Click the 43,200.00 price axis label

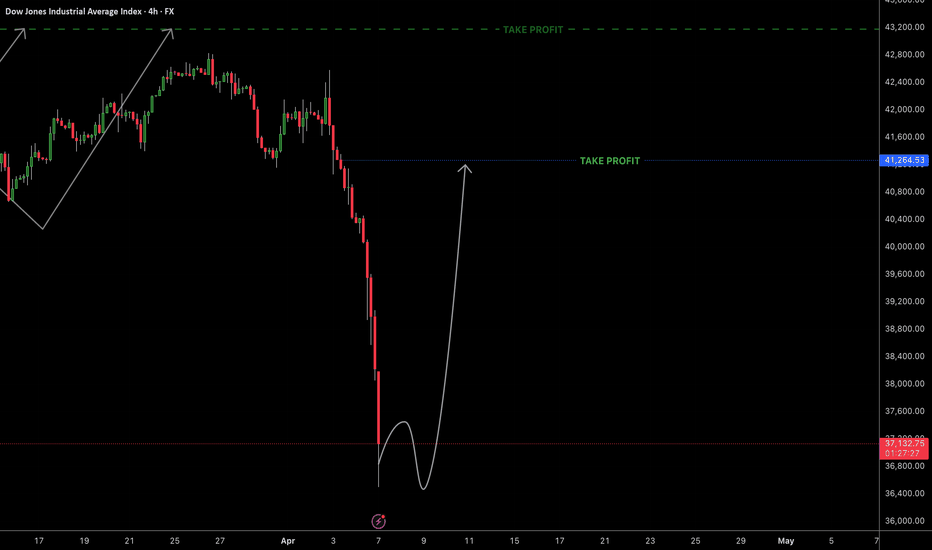tap(904, 27)
